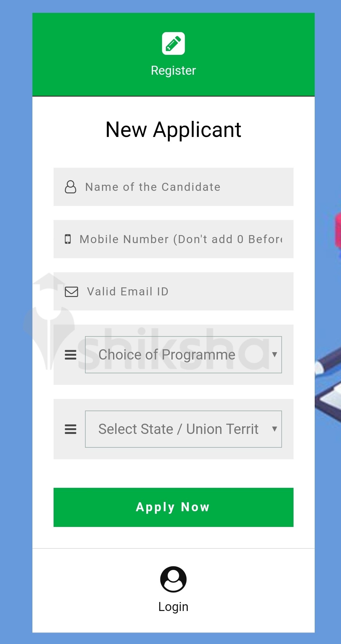Click the person icon beside candidate name field
This screenshot has height=644, width=341.
[x=71, y=186]
